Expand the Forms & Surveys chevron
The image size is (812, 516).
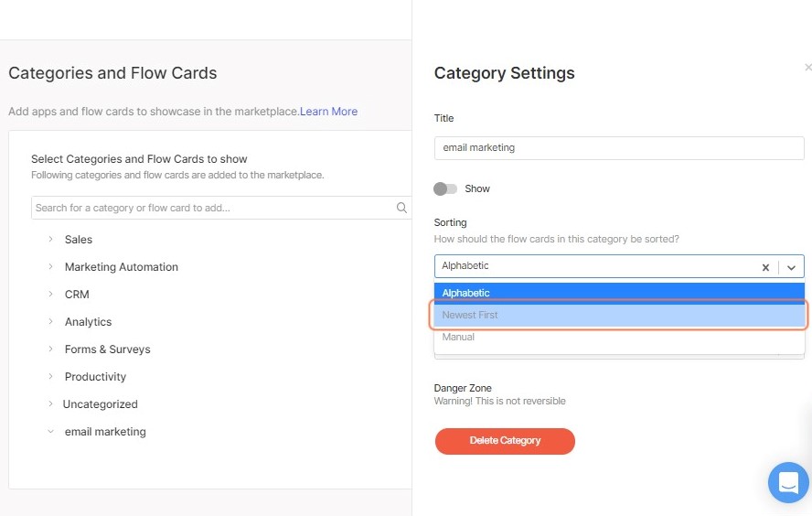click(50, 349)
